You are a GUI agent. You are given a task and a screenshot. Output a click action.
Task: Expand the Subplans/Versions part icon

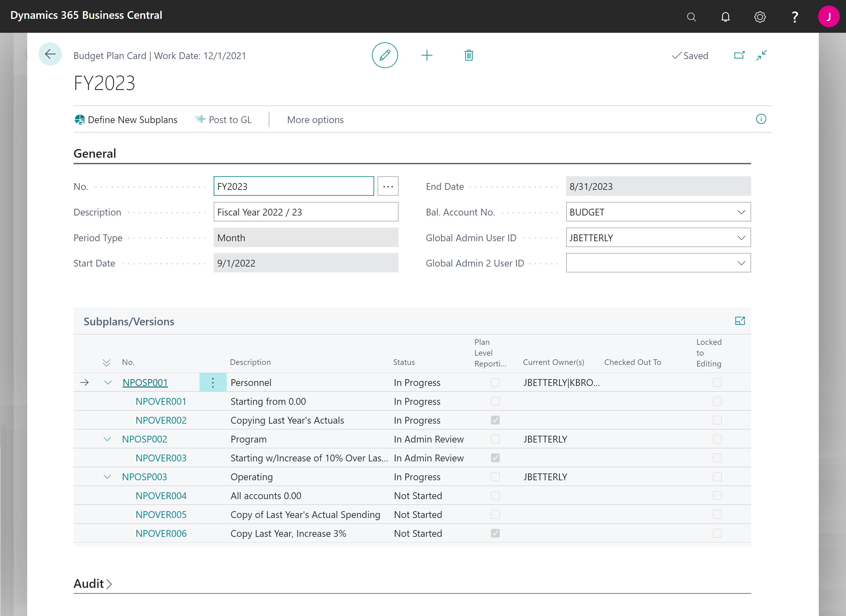tap(740, 321)
